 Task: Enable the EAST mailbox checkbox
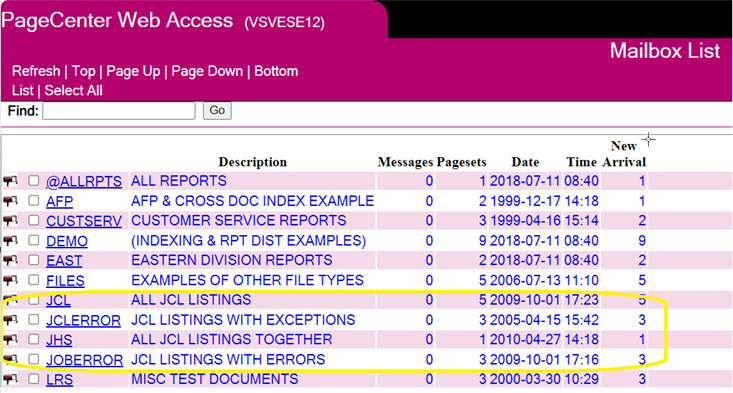coord(34,260)
